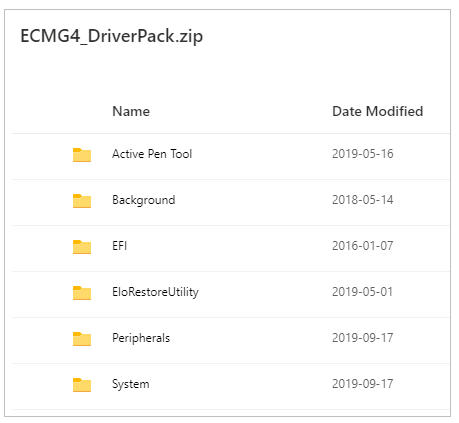This screenshot has height=423, width=459.
Task: Open Peripherals folder by its name
Action: click(x=141, y=338)
